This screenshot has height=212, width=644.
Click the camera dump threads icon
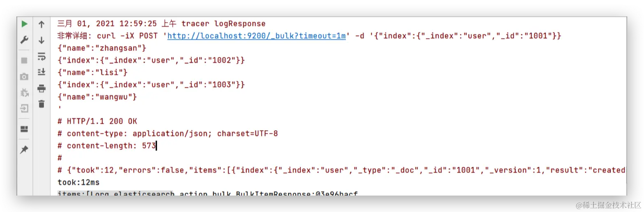click(x=24, y=76)
